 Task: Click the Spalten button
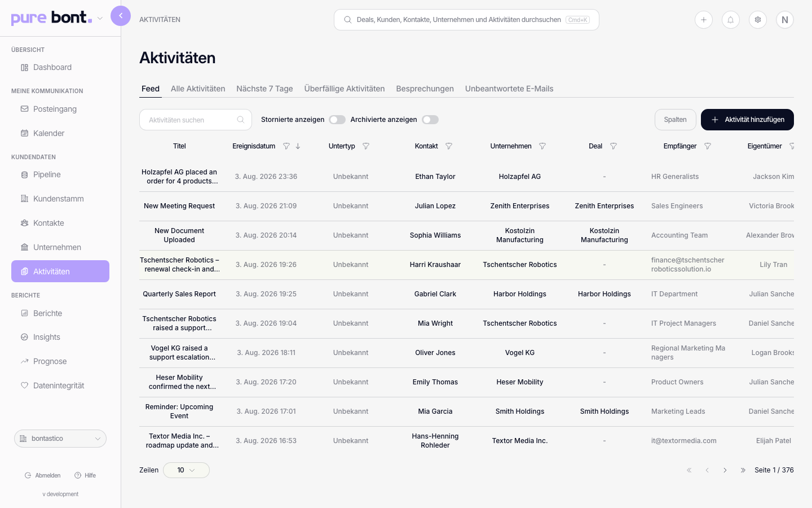(676, 120)
